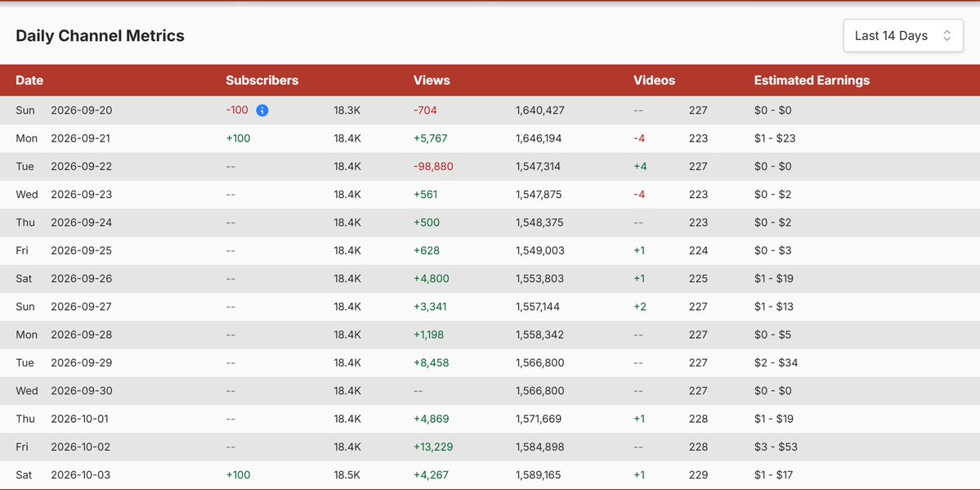Viewport: 980px width, 490px height.
Task: Click total views 1,553,803
Action: tap(539, 278)
